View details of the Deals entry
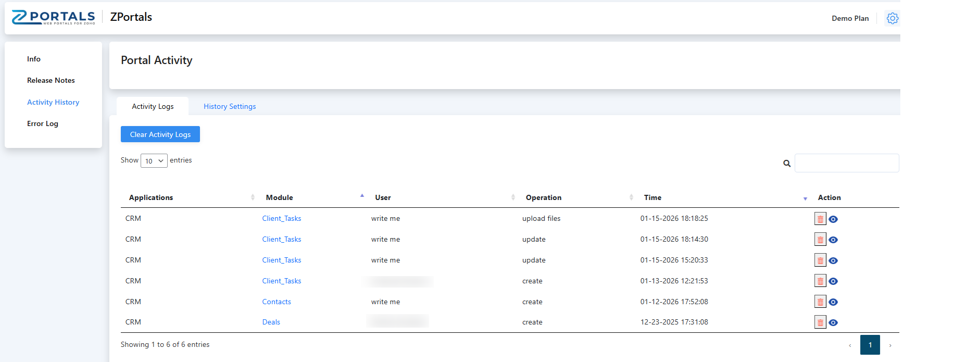Screen dimensions: 980x362 [x=833, y=322]
